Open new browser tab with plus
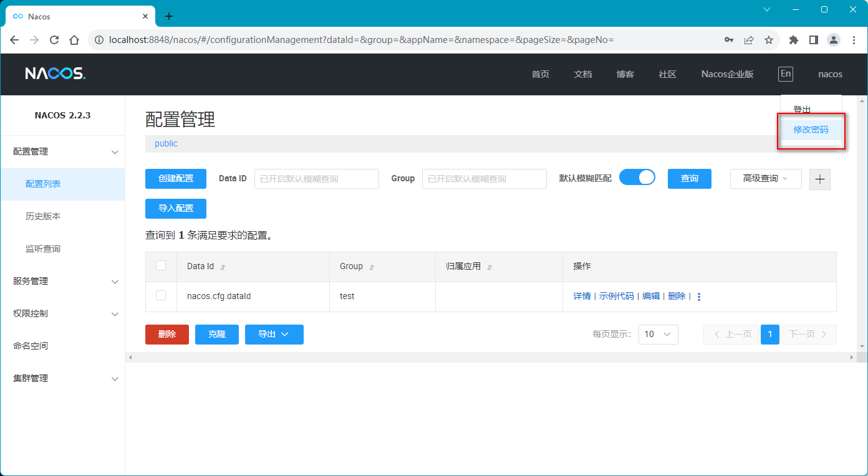The height and width of the screenshot is (476, 868). click(168, 16)
